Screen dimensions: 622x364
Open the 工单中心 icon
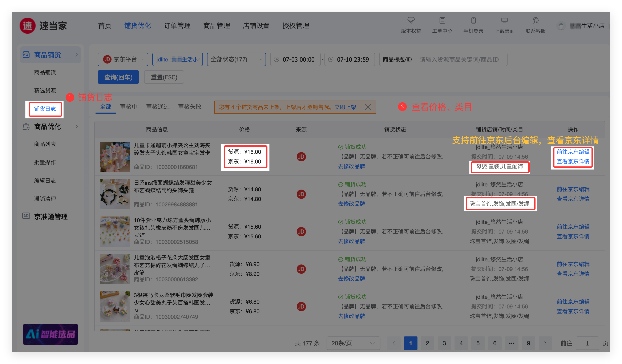[442, 20]
